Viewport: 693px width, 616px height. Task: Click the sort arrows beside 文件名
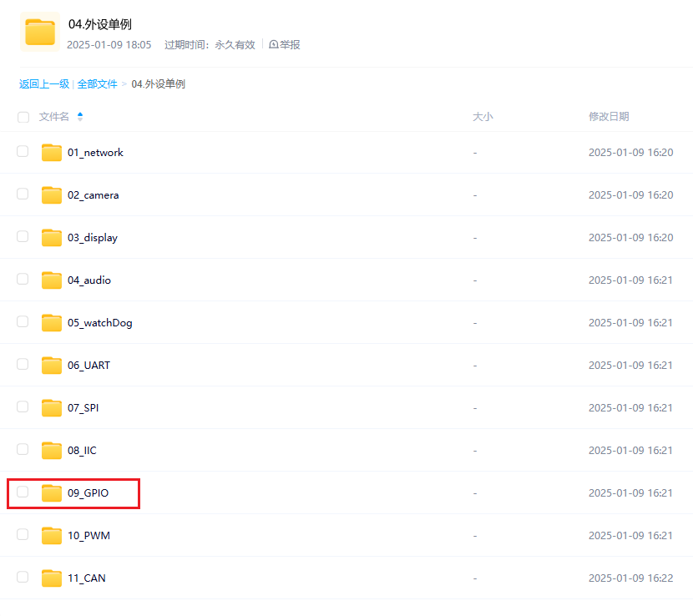click(x=79, y=117)
